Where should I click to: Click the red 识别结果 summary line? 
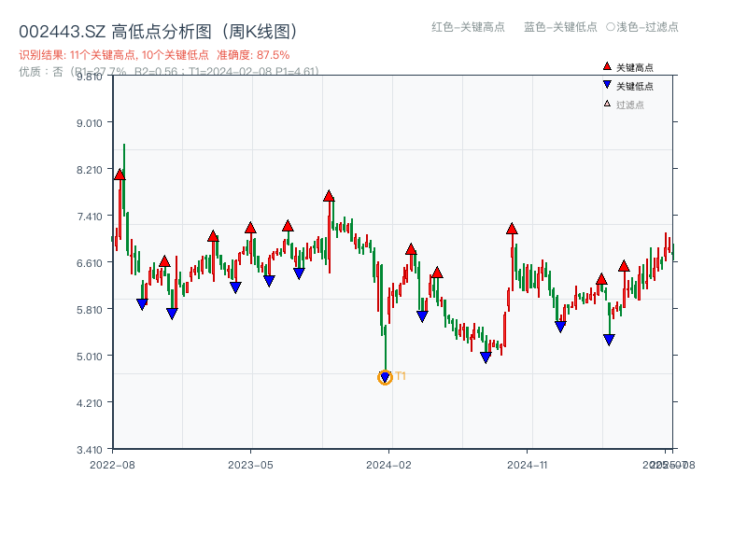point(154,55)
